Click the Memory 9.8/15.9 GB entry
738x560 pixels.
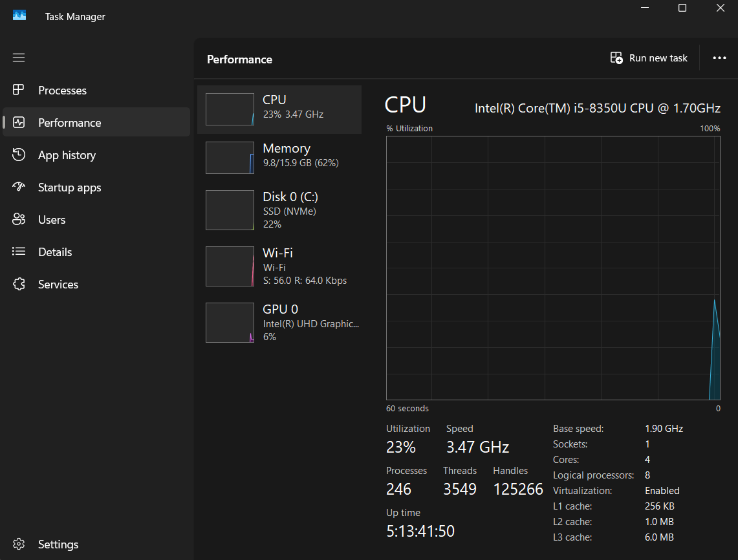pyautogui.click(x=279, y=158)
